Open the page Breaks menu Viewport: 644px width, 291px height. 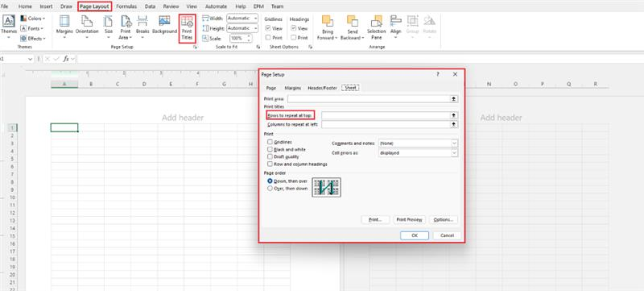tap(142, 27)
